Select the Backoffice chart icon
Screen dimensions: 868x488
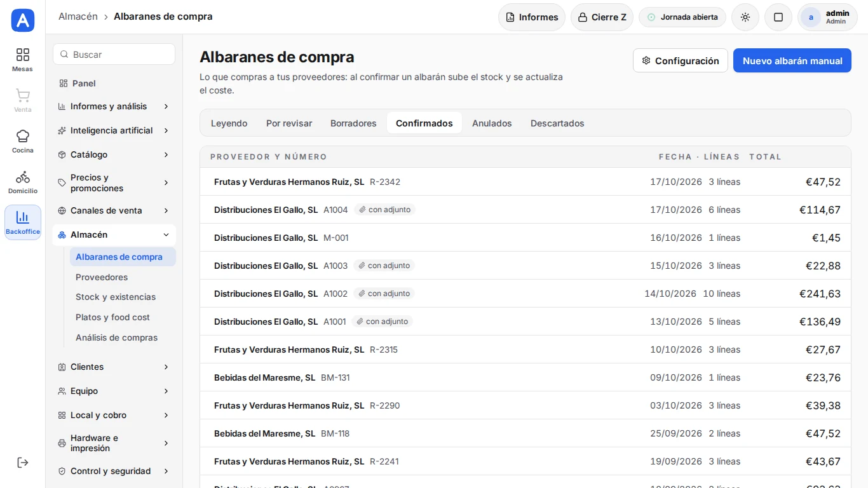23,222
